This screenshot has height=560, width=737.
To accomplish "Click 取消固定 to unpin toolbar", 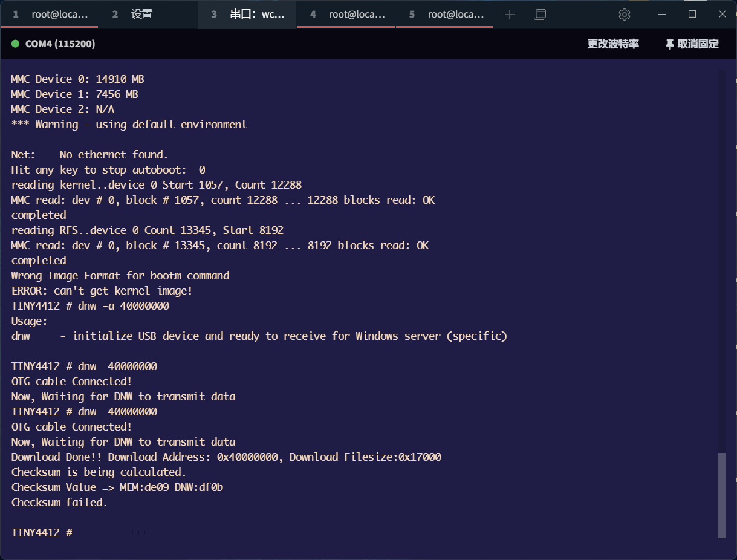I will (698, 44).
